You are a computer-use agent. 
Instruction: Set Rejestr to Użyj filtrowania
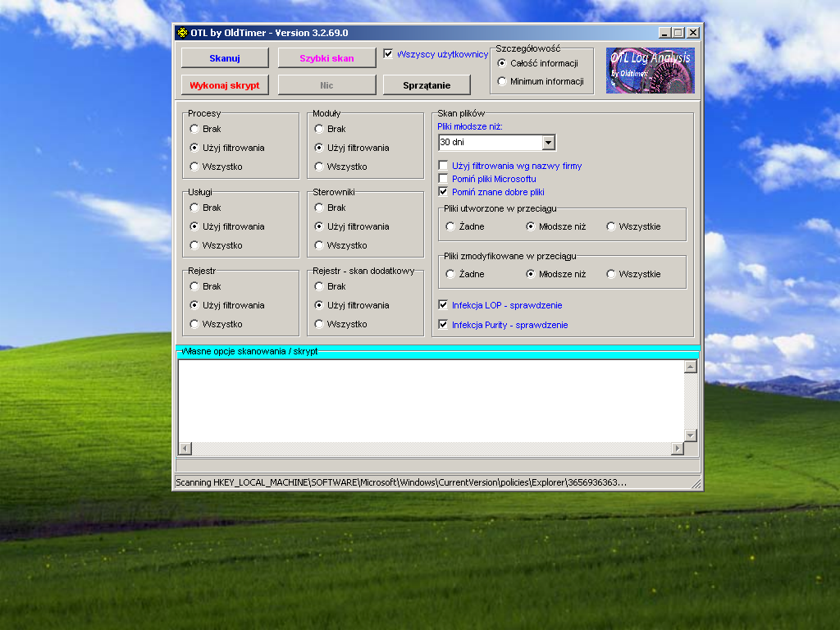point(194,305)
